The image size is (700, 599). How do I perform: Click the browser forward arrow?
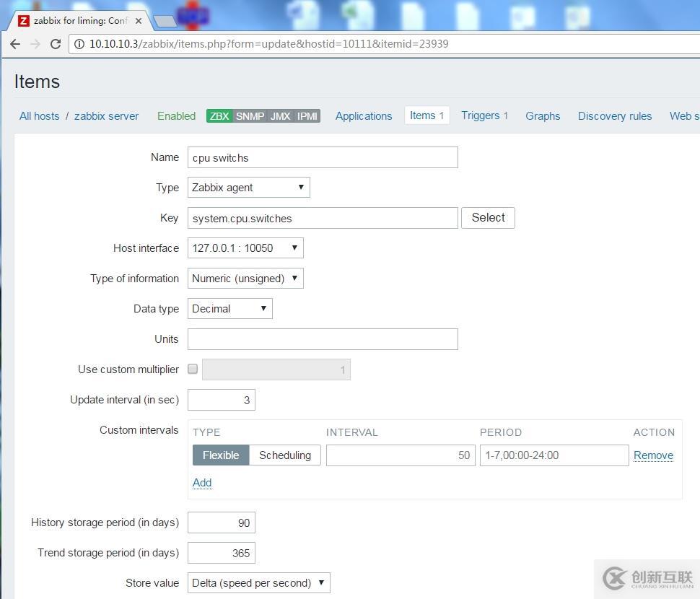[x=35, y=44]
